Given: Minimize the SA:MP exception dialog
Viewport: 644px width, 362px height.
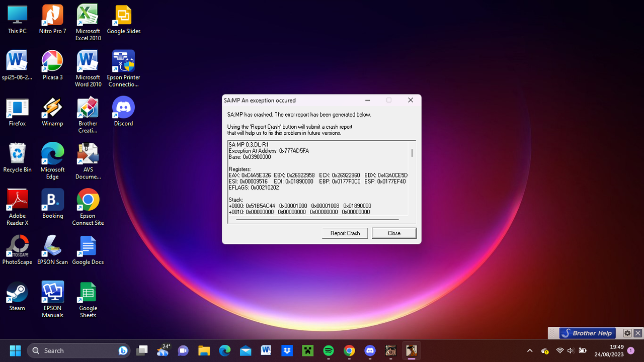Looking at the screenshot, I should [x=367, y=100].
